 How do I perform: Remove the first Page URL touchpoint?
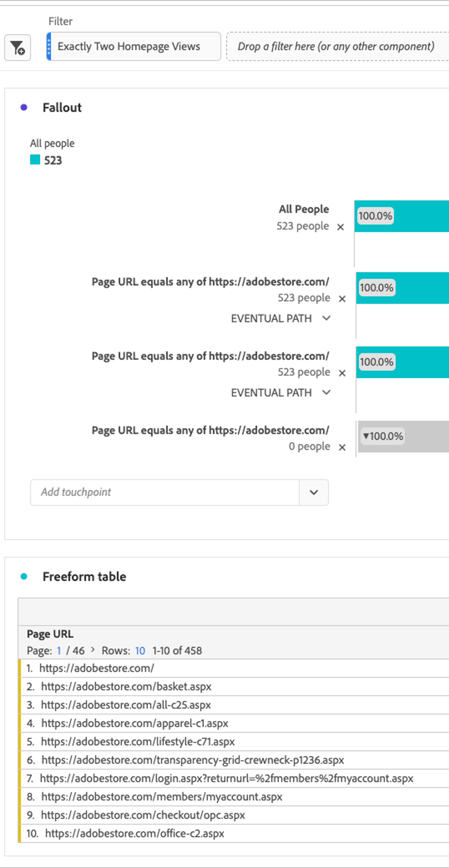pyautogui.click(x=342, y=299)
